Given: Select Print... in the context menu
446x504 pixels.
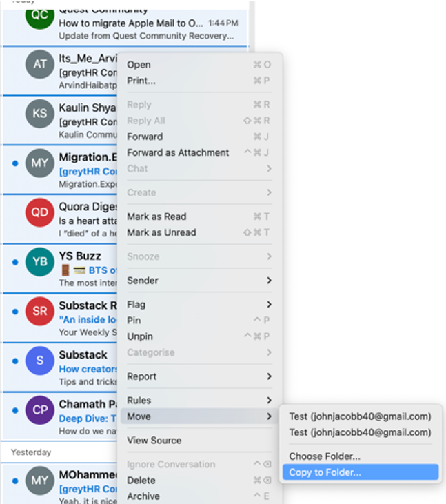Looking at the screenshot, I should click(x=199, y=81).
